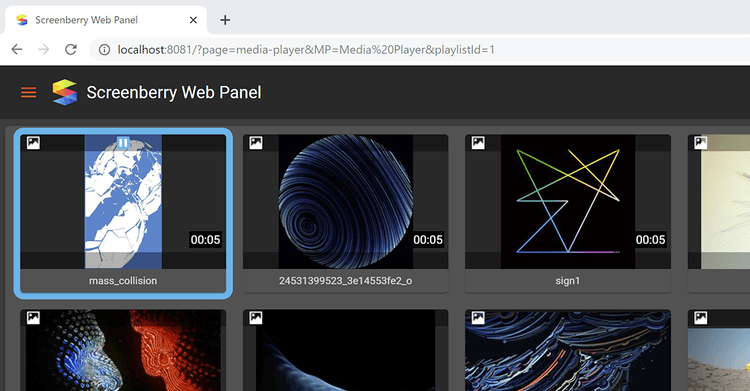Click the mass_collision label
This screenshot has height=391, width=750.
coord(123,281)
